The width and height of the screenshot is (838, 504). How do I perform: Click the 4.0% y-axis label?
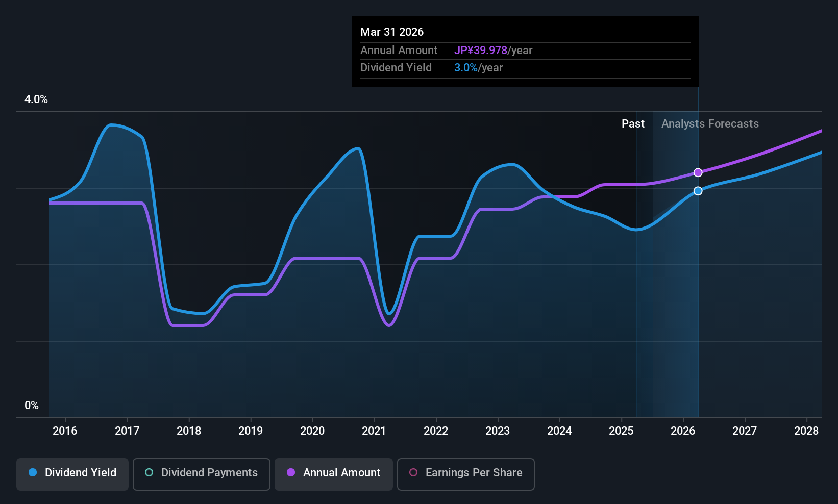pyautogui.click(x=36, y=99)
